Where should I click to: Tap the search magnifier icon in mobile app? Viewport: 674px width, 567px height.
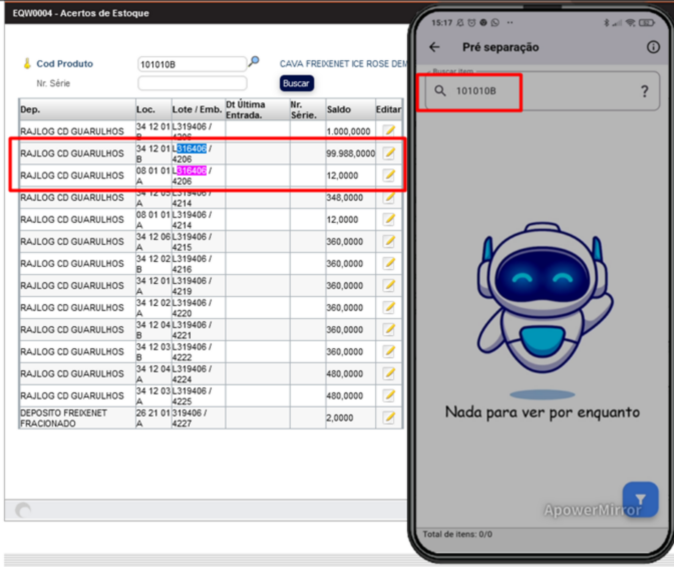[x=440, y=92]
